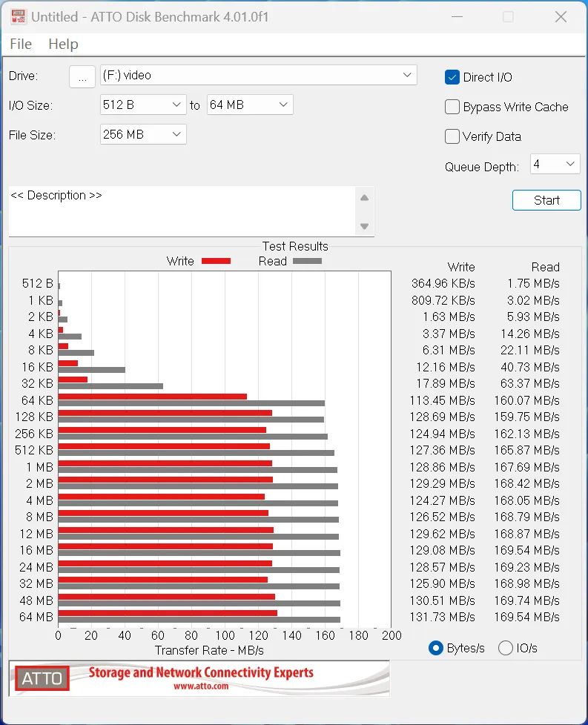
Task: Click the browse drive '...' button
Action: 82,76
